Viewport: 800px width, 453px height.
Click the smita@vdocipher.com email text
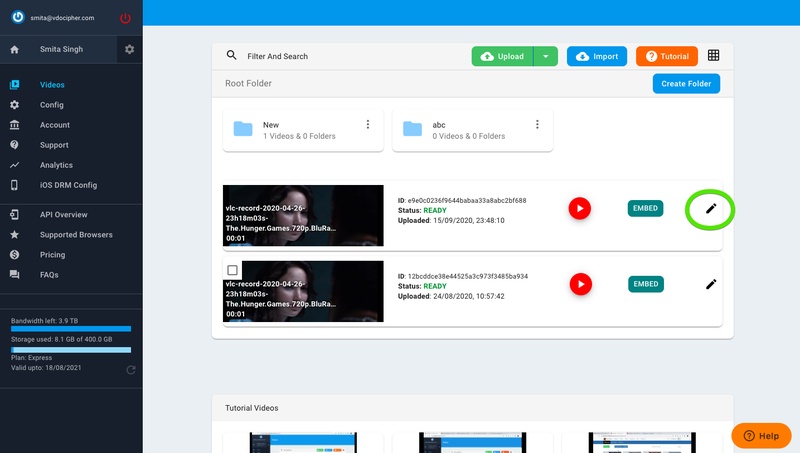pos(62,18)
